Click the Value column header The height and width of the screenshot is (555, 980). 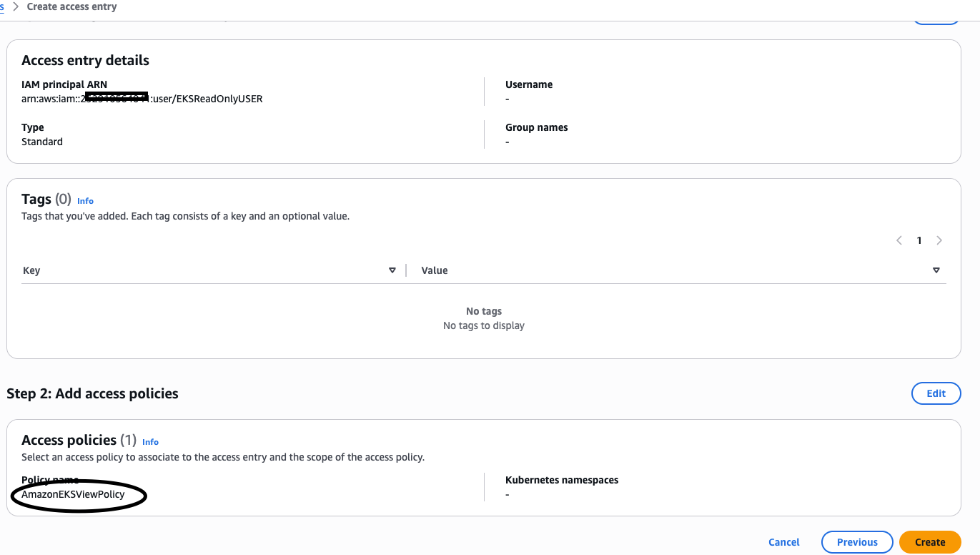[x=435, y=270]
